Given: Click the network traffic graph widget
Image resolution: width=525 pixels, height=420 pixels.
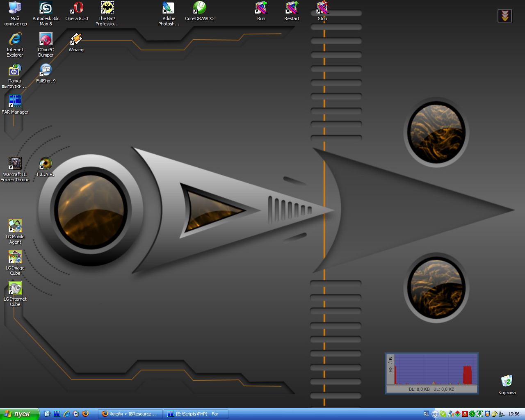Looking at the screenshot, I should click(432, 373).
